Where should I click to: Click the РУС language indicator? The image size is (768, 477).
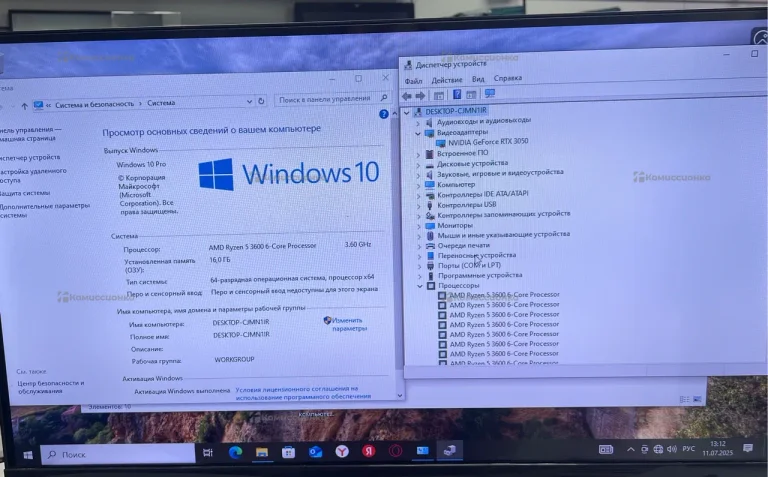(689, 448)
